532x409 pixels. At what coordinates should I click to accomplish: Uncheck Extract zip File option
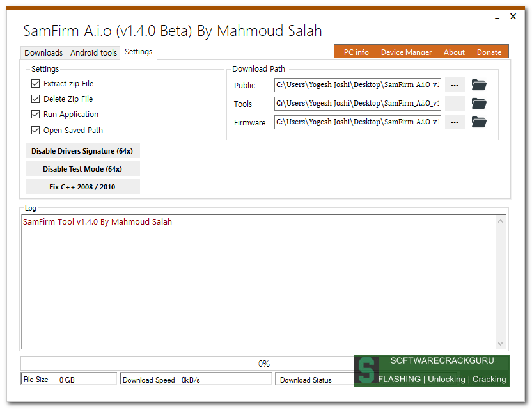point(35,84)
